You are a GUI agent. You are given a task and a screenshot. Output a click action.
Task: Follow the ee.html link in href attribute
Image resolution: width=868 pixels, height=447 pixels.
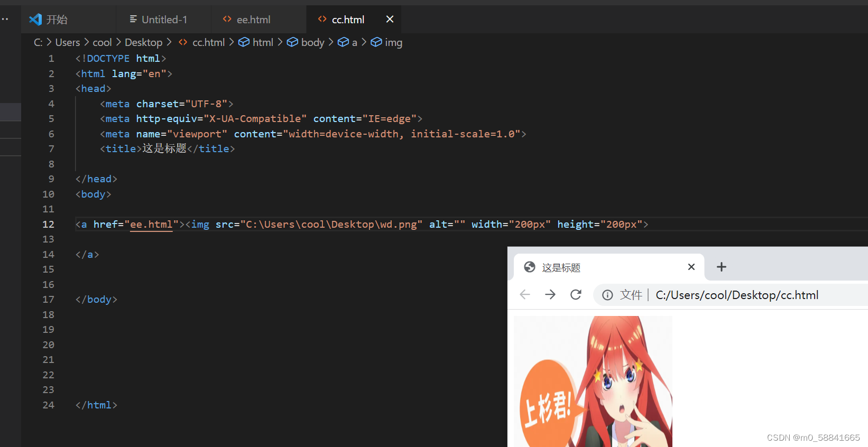click(151, 224)
